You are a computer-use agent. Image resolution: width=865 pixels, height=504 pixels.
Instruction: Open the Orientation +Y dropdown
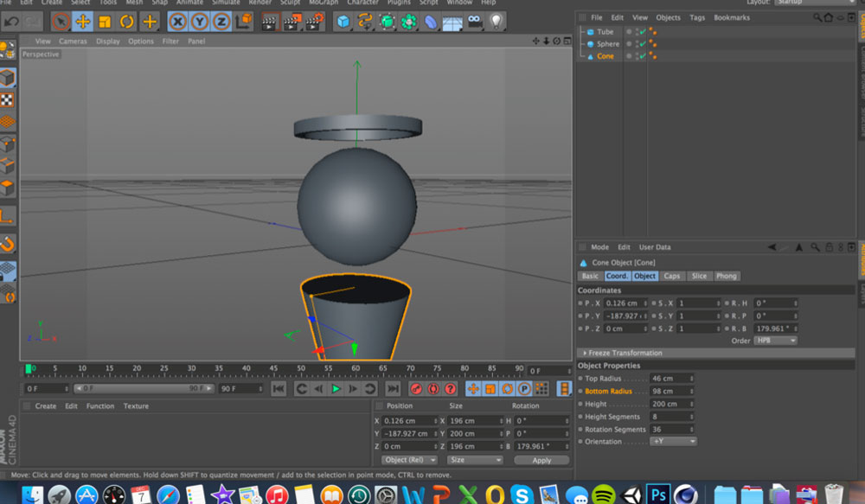click(673, 442)
